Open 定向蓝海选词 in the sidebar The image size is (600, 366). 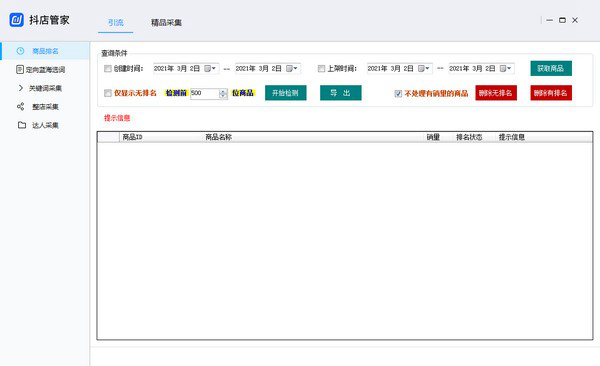click(x=45, y=70)
